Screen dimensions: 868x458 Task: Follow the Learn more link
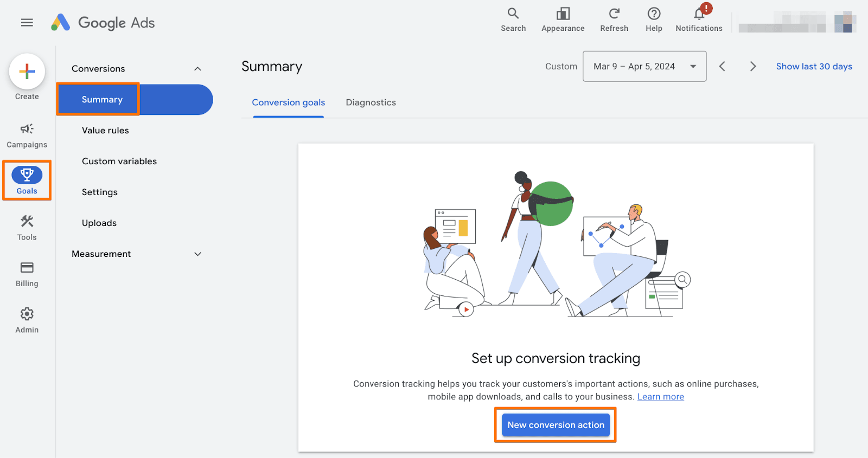coord(660,397)
